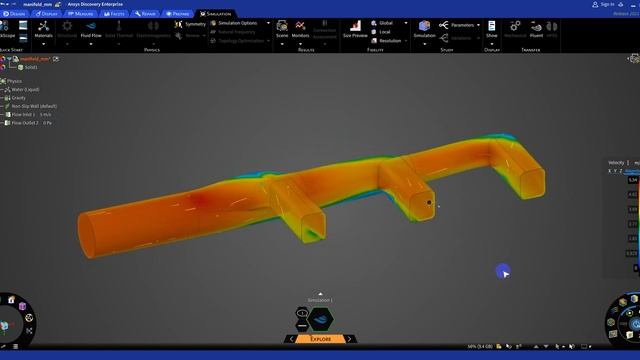Click the 5.54 legend maximum value
This screenshot has width=640, height=360.
coord(632,180)
